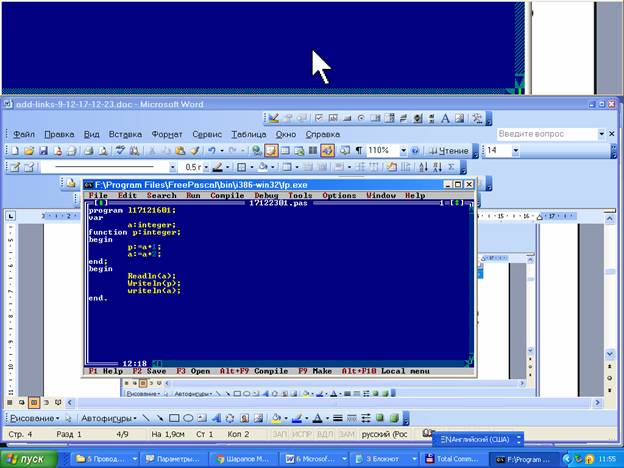Open the line weight 0,5 dropdown

(206, 168)
